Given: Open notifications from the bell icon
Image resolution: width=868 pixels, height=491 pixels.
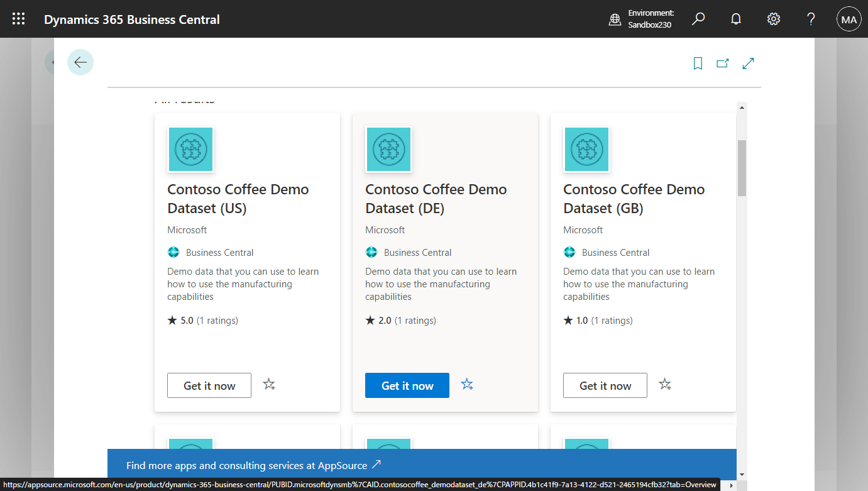Looking at the screenshot, I should point(735,19).
